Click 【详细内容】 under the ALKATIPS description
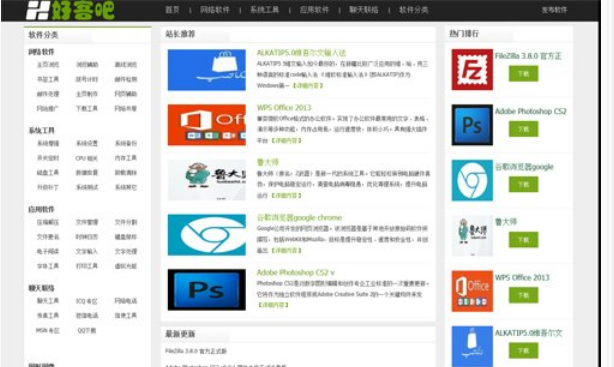 307,85
